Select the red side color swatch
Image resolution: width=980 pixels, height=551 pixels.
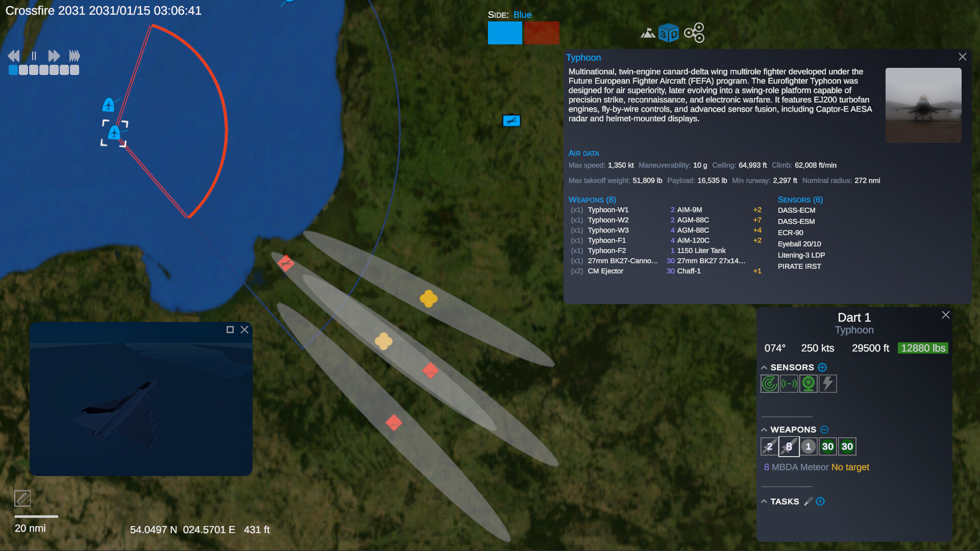[542, 33]
